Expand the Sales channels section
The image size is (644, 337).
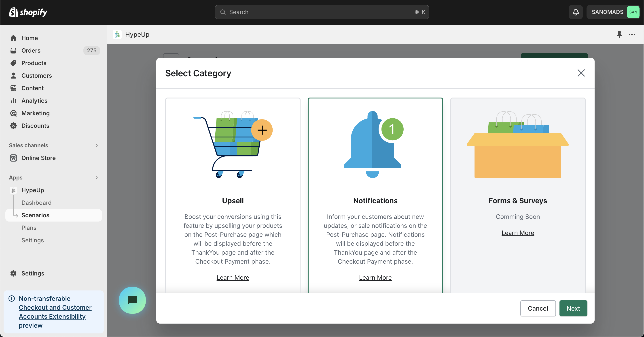97,145
